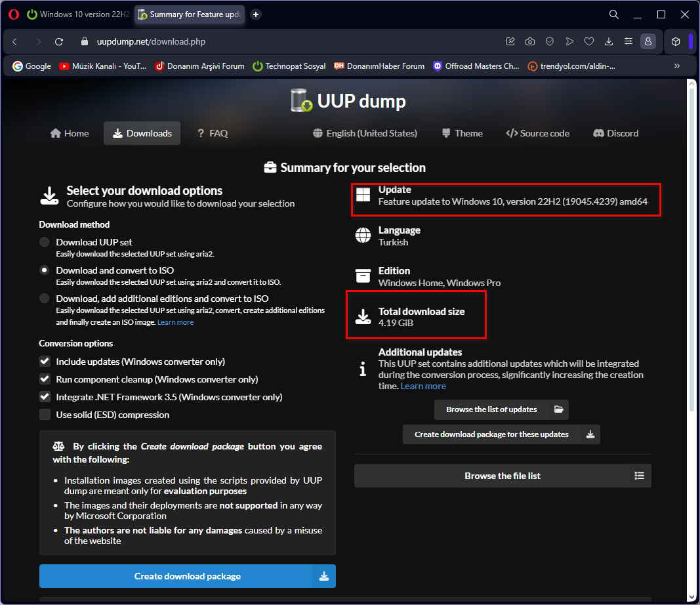Image resolution: width=700 pixels, height=605 pixels.
Task: Select Download, add additional editions radio
Action: point(44,299)
